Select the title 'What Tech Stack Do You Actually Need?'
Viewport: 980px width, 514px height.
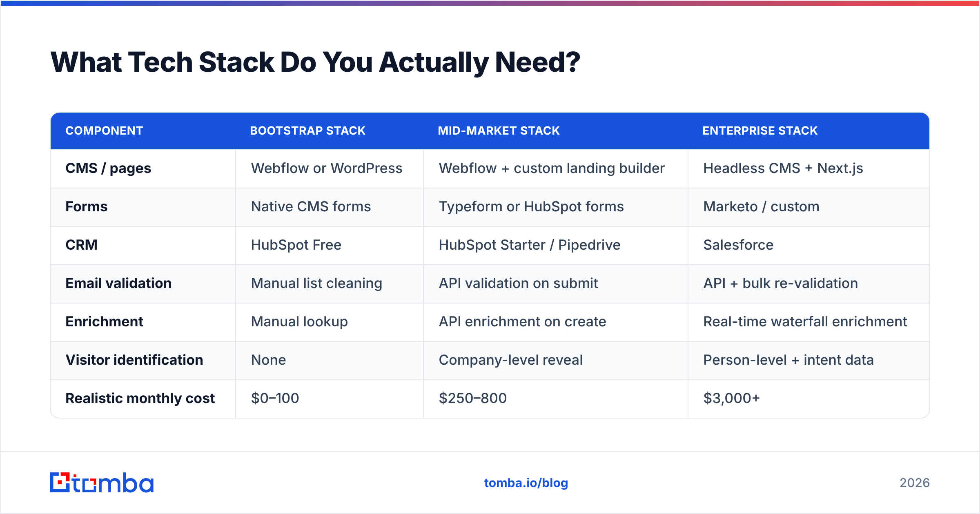[x=315, y=62]
